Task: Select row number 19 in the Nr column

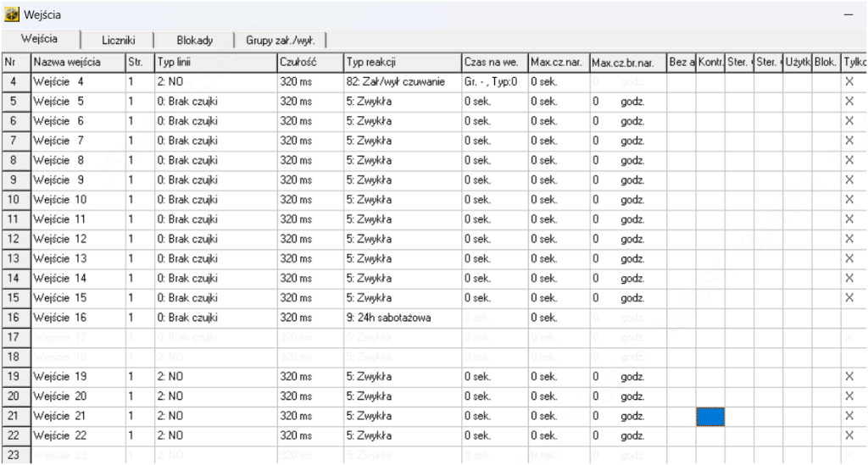Action: pos(14,376)
